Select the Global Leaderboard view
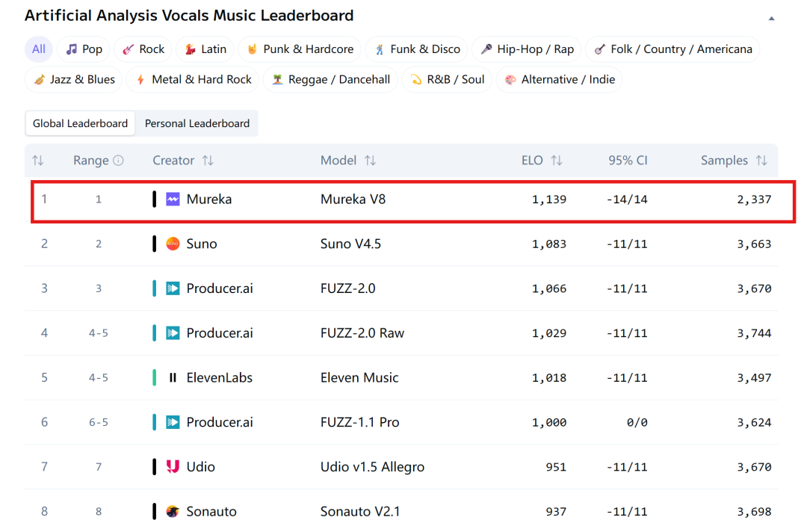Image resolution: width=807 pixels, height=532 pixels. (80, 123)
